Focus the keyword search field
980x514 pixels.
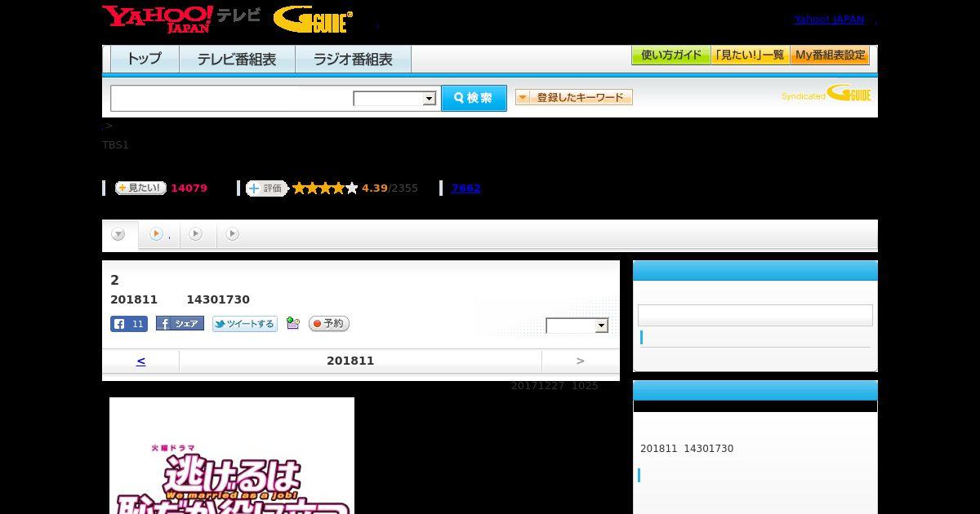point(232,98)
